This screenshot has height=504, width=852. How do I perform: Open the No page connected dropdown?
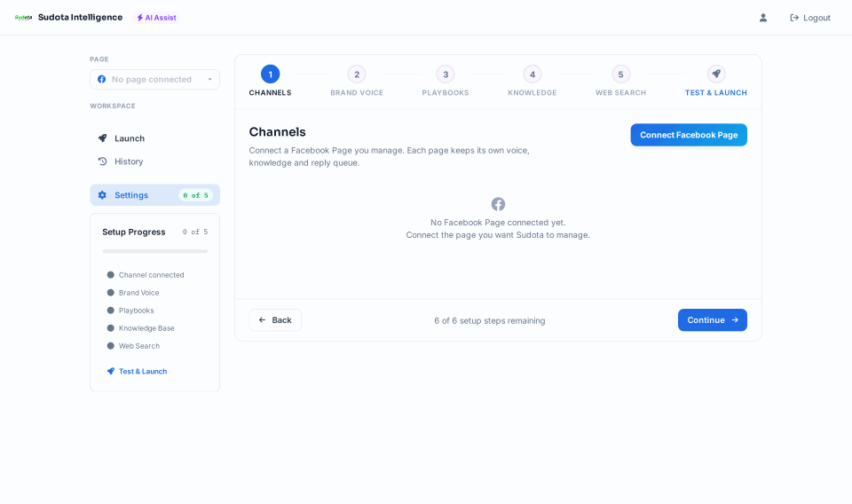(x=154, y=79)
